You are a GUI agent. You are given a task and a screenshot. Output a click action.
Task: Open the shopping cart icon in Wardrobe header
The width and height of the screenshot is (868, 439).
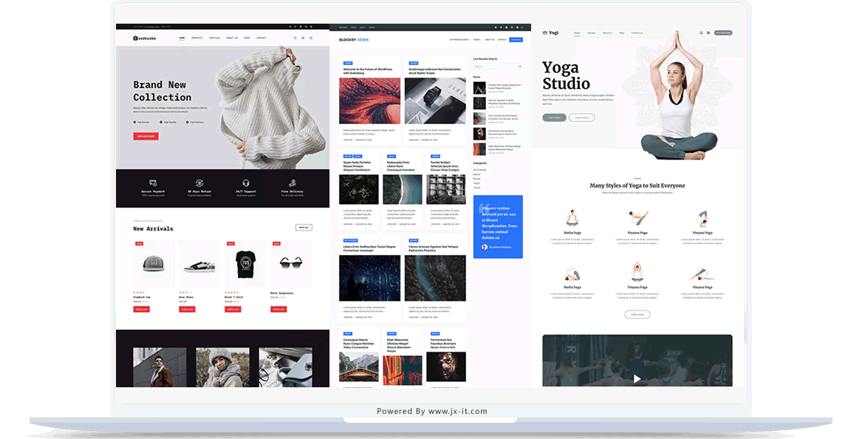coord(311,38)
